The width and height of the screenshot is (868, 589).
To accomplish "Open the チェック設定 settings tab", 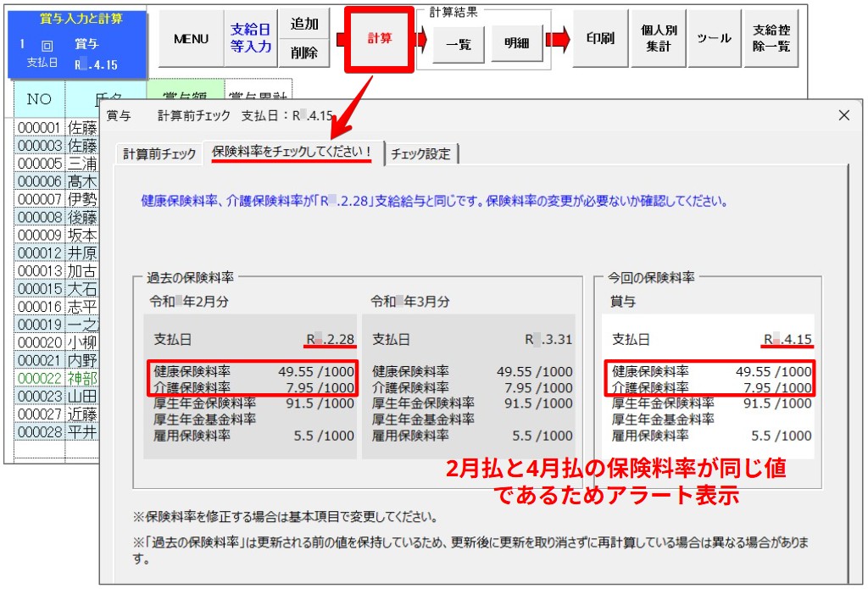I will pos(422,154).
